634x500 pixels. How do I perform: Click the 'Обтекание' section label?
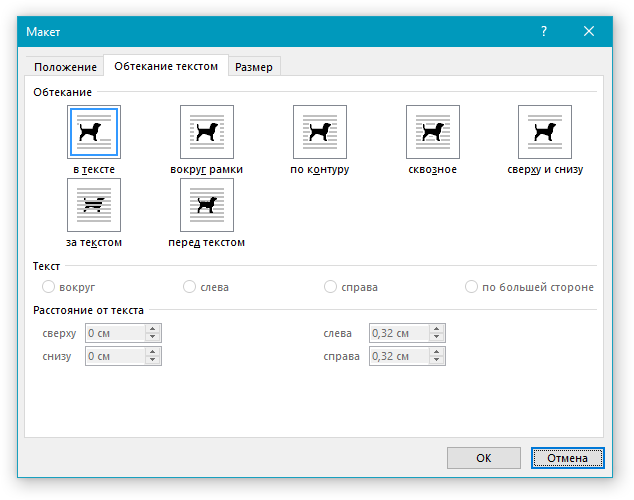pyautogui.click(x=62, y=92)
